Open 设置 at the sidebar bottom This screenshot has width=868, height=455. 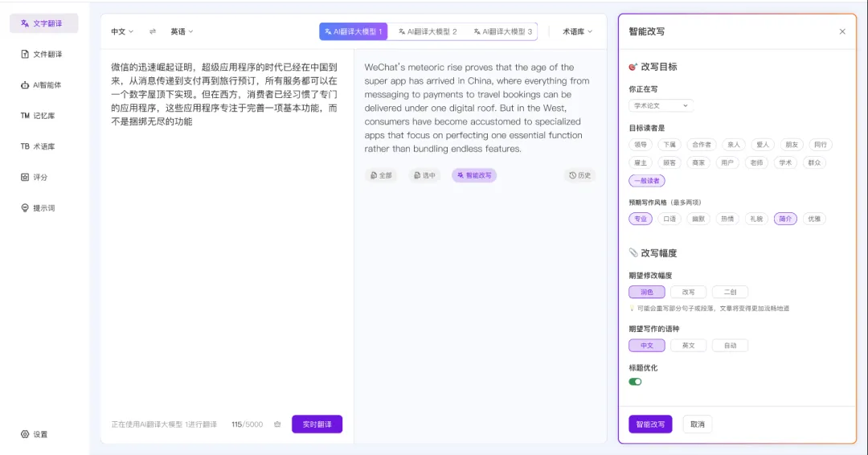point(35,435)
